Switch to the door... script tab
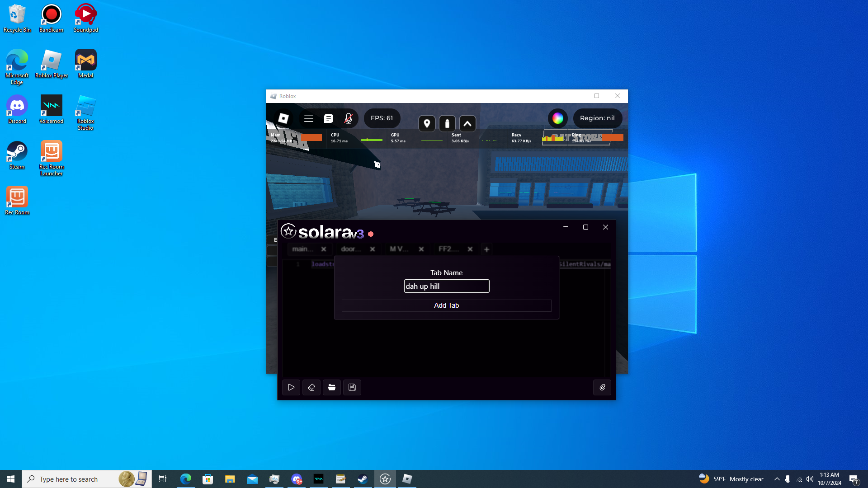This screenshot has height=488, width=868. click(x=351, y=249)
